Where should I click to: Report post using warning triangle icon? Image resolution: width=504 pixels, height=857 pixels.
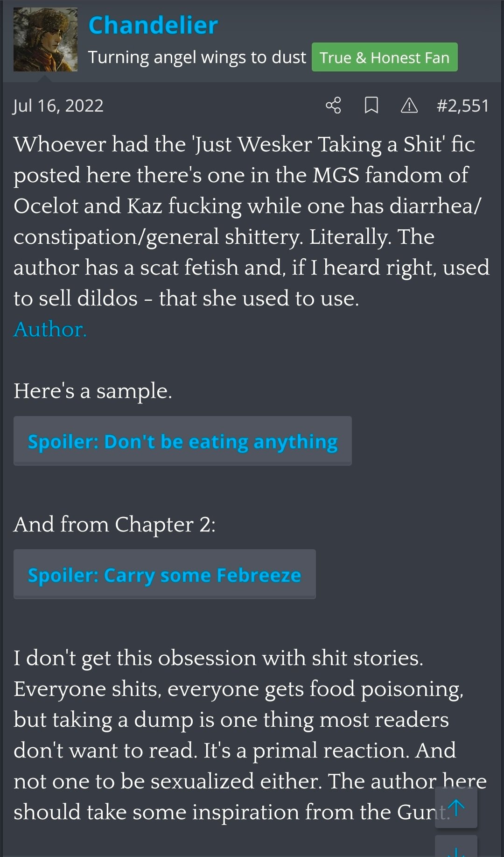(x=409, y=106)
